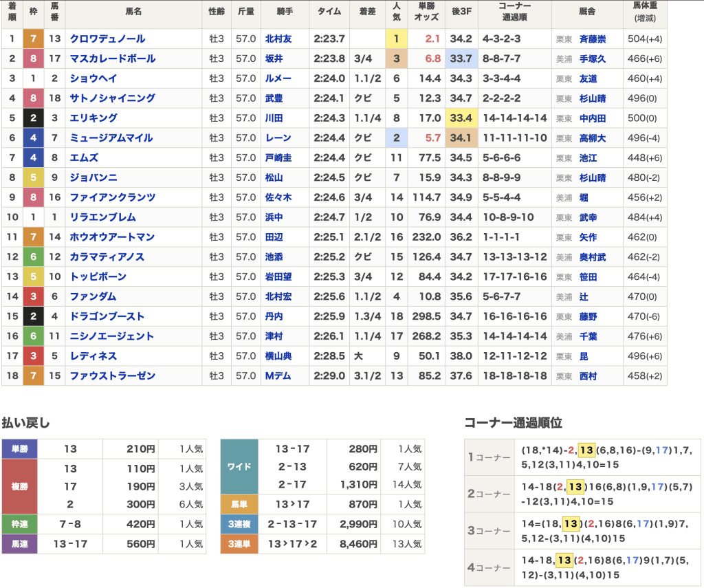Viewport: 704px width, 588px height.
Task: Select trainer 高柳大
Action: click(x=593, y=138)
